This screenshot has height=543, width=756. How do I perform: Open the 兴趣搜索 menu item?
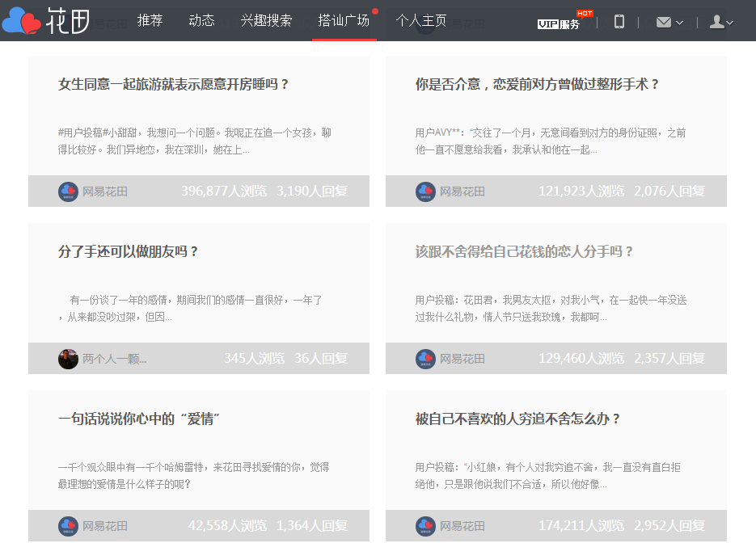pyautogui.click(x=268, y=21)
